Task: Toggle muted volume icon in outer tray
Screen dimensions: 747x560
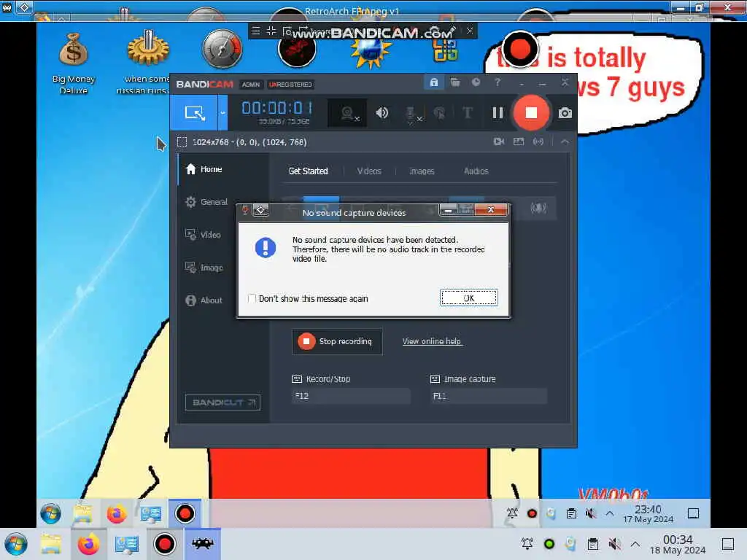Action: pyautogui.click(x=614, y=544)
